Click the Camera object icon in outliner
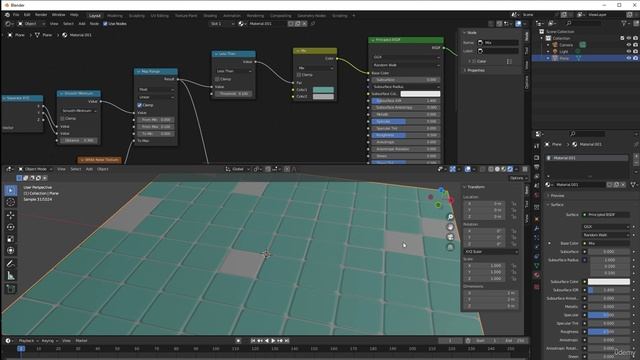This screenshot has height=360, width=640. (x=555, y=45)
